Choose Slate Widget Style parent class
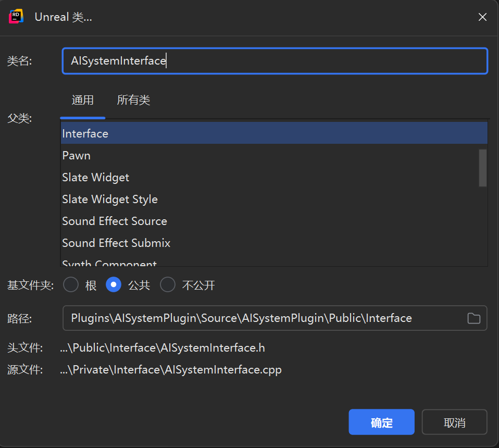499x448 pixels. coord(274,200)
